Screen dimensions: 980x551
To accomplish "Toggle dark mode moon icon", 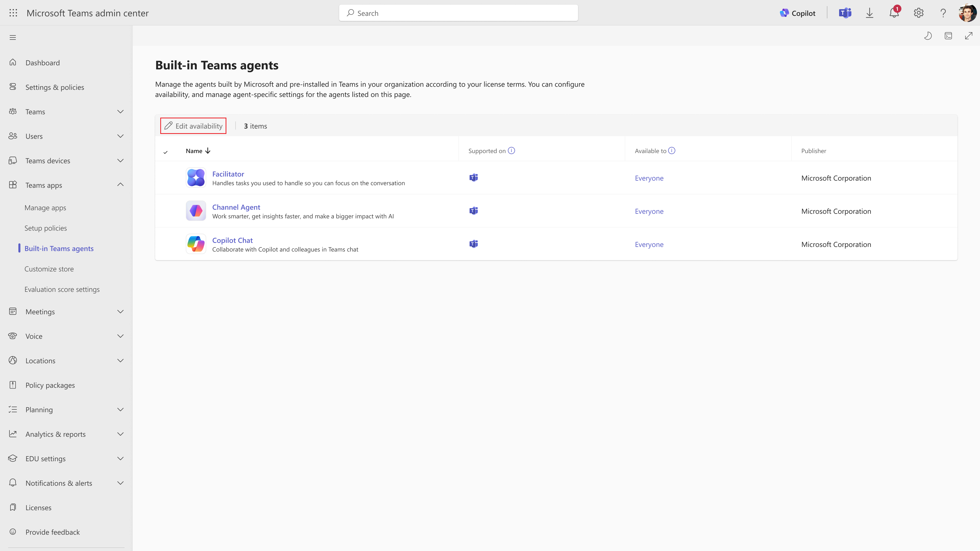I will click(928, 36).
